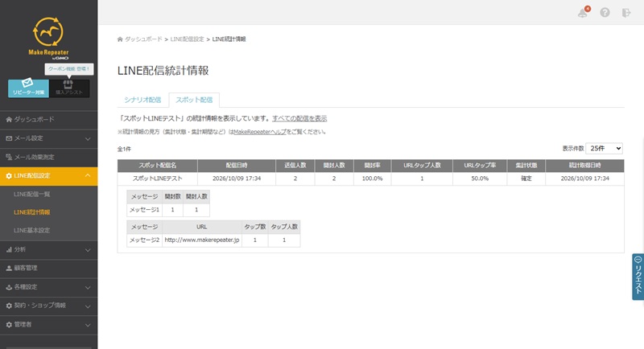Open LINE基本設定 in sidebar
Image resolution: width=644 pixels, height=349 pixels.
[32, 231]
